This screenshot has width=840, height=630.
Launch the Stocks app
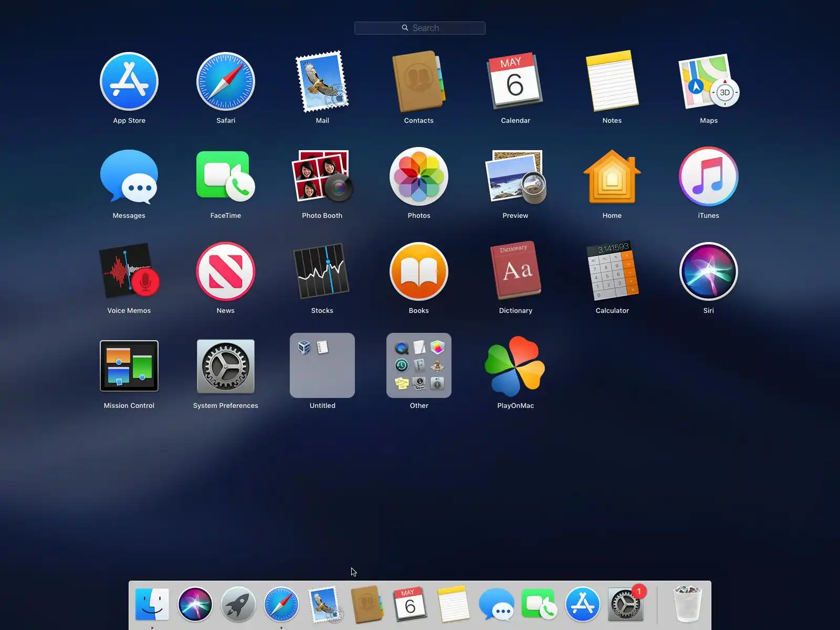tap(322, 271)
